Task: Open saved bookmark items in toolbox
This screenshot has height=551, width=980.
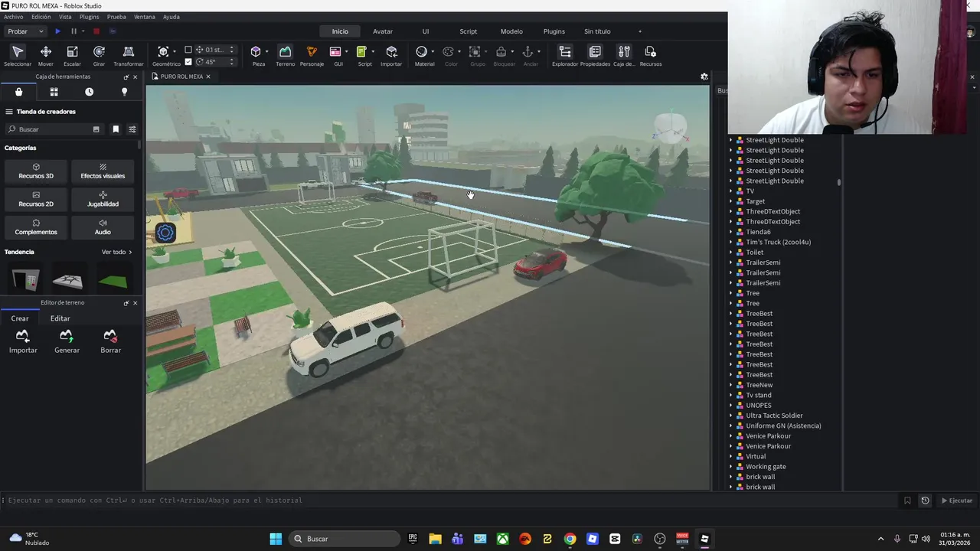Action: point(116,129)
